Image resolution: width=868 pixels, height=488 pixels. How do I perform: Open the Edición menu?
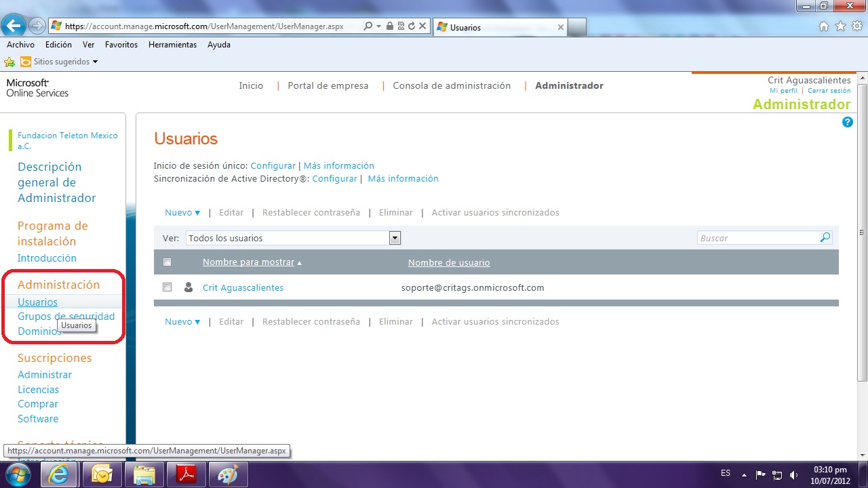pyautogui.click(x=58, y=45)
